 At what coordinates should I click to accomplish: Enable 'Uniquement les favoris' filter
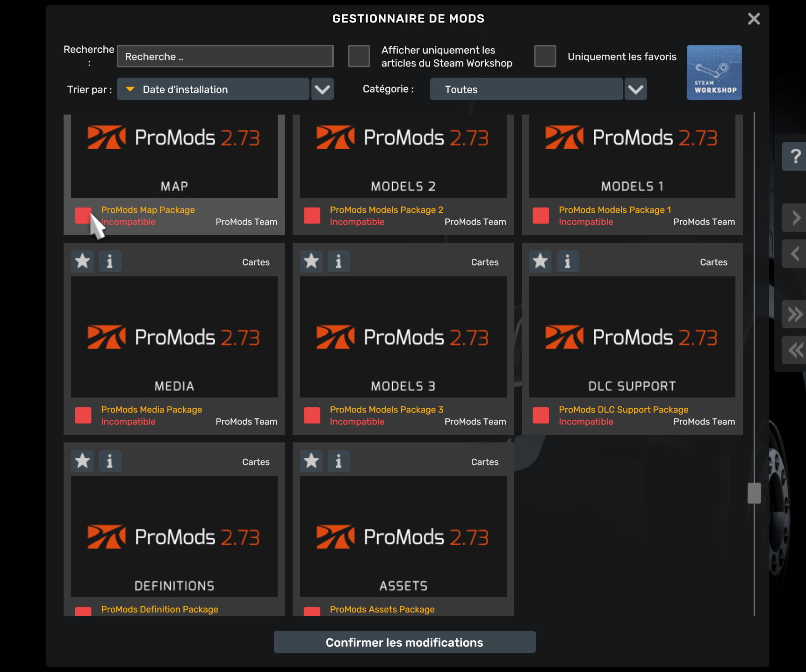point(545,56)
